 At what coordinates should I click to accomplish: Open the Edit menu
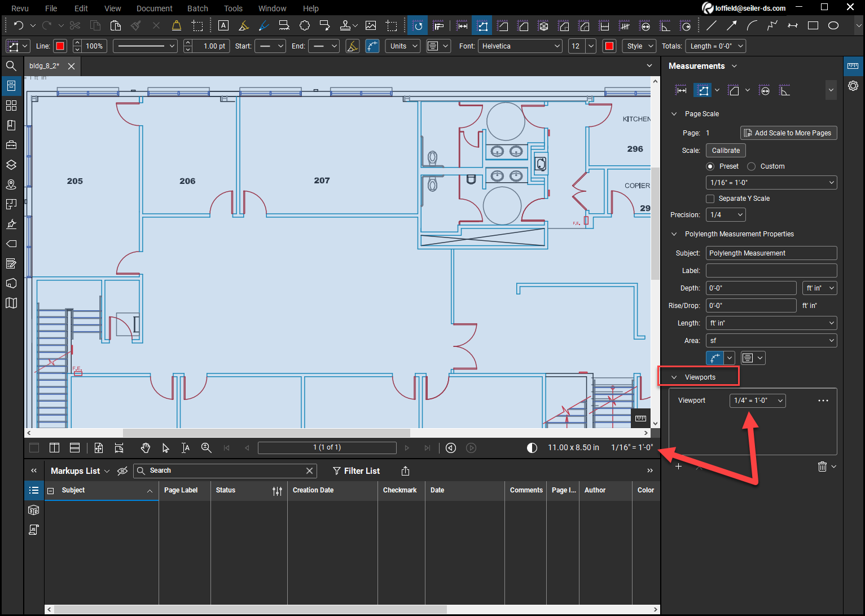click(x=81, y=8)
